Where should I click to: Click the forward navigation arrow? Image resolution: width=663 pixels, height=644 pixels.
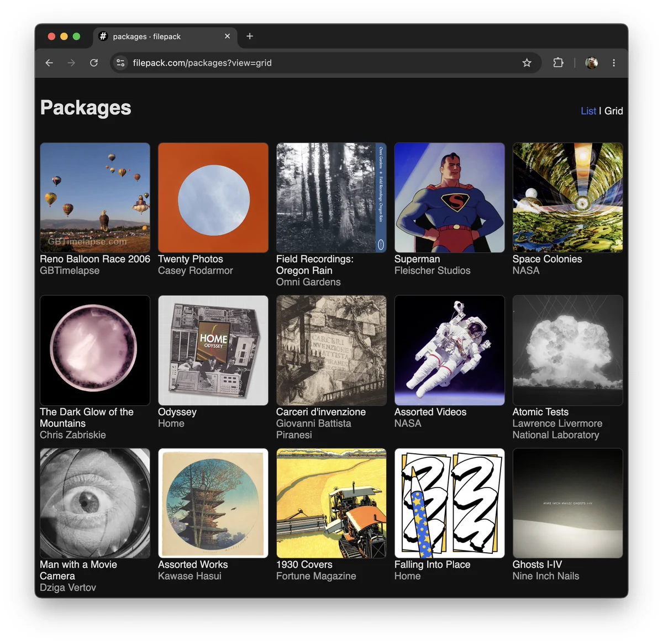71,63
